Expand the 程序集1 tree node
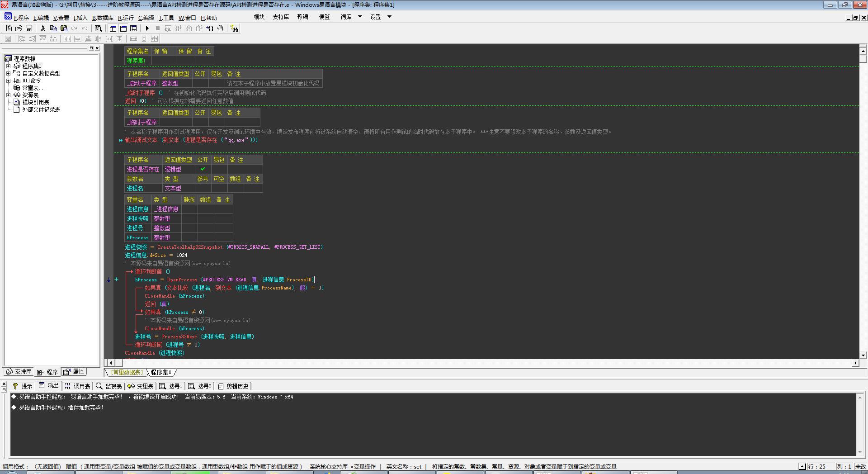This screenshot has height=474, width=868. pos(8,66)
